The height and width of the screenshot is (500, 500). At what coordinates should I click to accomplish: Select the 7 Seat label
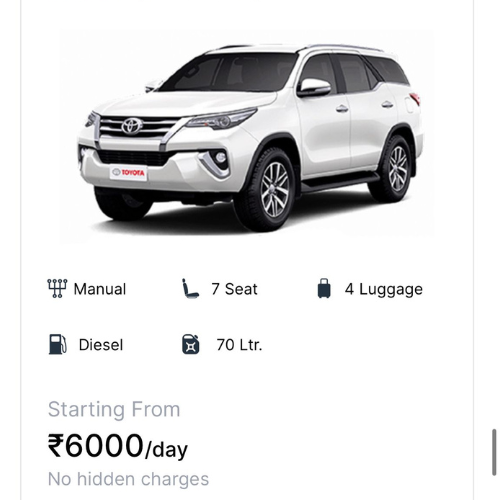[234, 289]
